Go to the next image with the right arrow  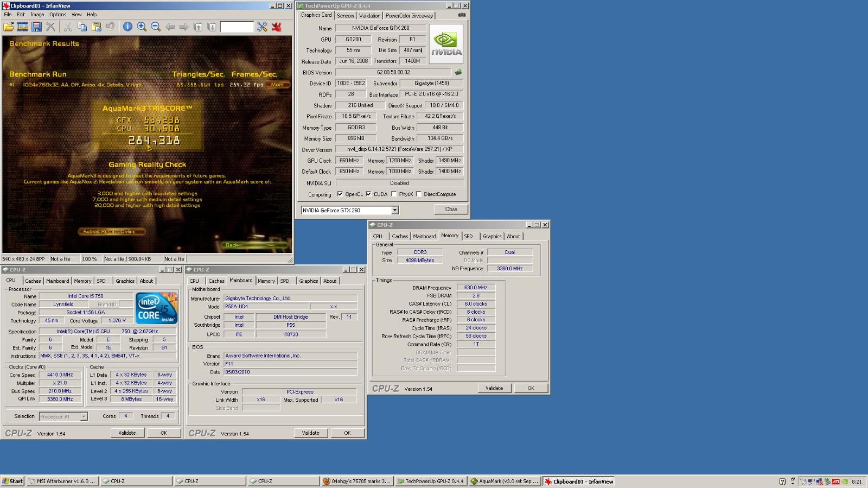[184, 27]
